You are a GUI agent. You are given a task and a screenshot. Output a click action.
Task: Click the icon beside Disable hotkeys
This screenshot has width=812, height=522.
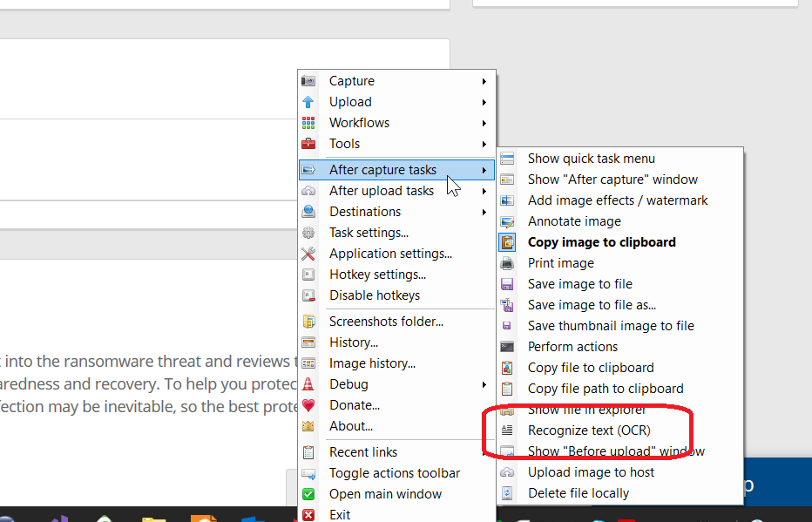pos(308,295)
